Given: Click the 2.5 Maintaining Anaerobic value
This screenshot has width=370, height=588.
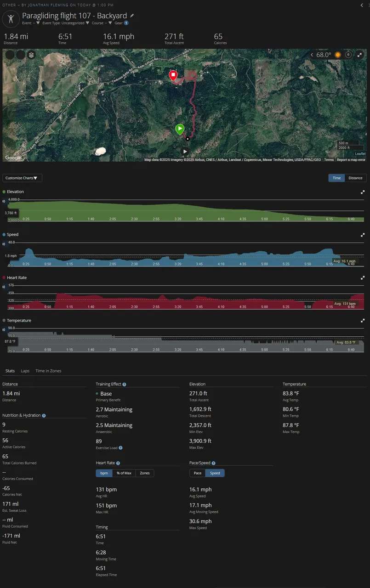Looking at the screenshot, I should coord(114,425).
